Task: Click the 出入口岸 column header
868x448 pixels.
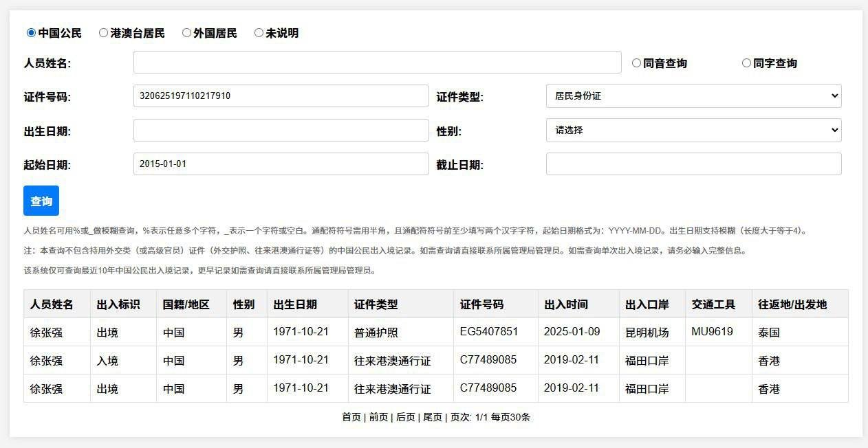Action: (647, 304)
